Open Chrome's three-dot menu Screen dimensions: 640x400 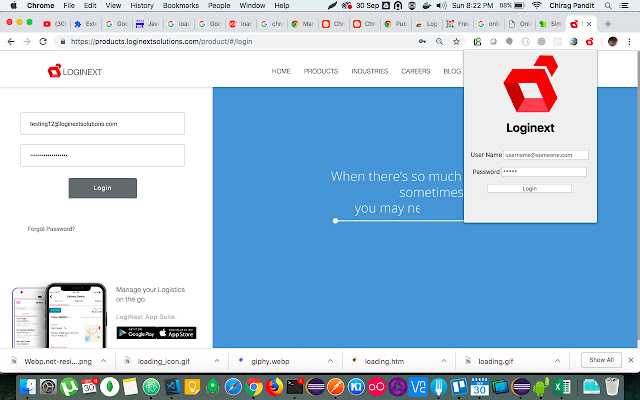(629, 42)
